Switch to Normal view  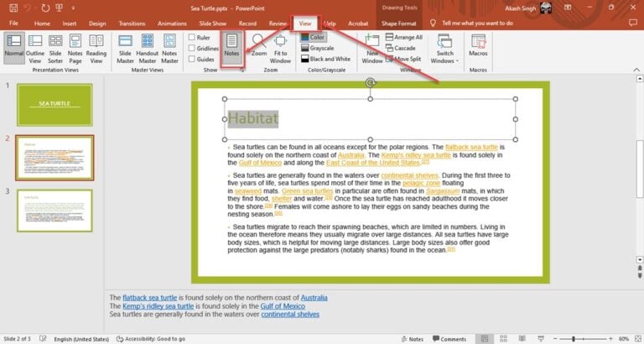(14, 48)
